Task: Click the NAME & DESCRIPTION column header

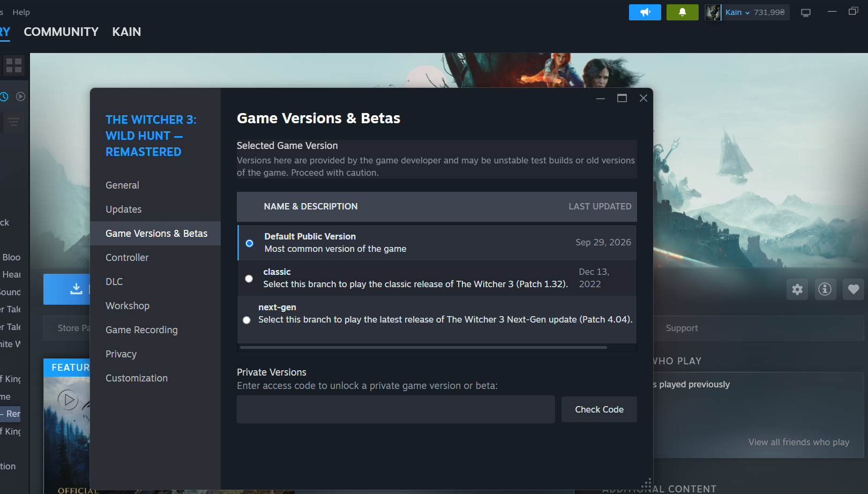Action: (x=311, y=206)
